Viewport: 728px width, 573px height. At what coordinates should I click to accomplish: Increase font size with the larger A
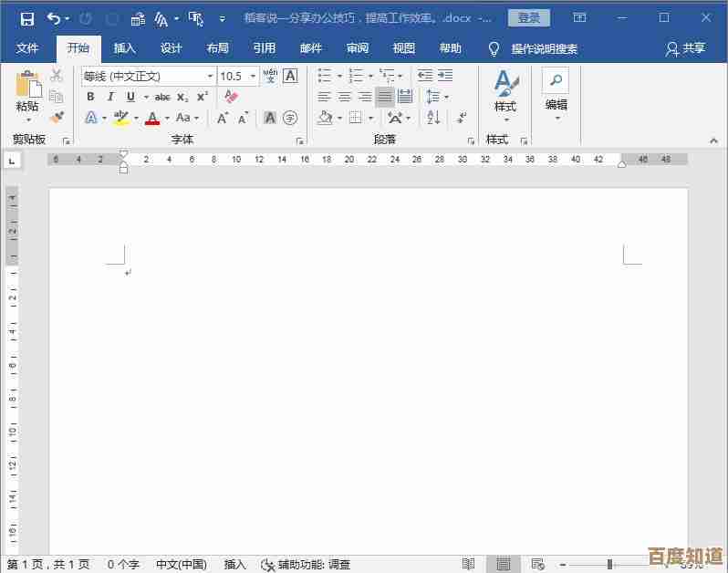(223, 118)
